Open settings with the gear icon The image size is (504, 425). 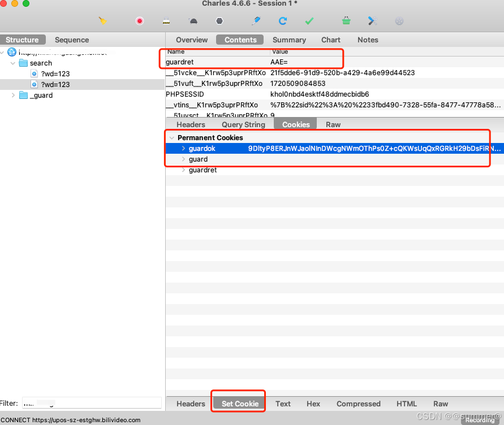[x=399, y=21]
